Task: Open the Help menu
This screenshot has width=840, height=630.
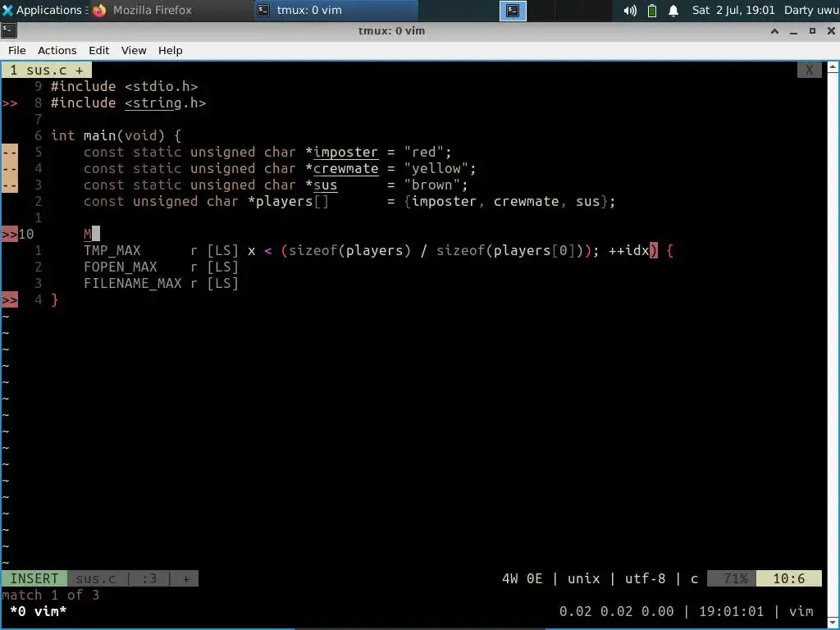Action: (x=171, y=50)
